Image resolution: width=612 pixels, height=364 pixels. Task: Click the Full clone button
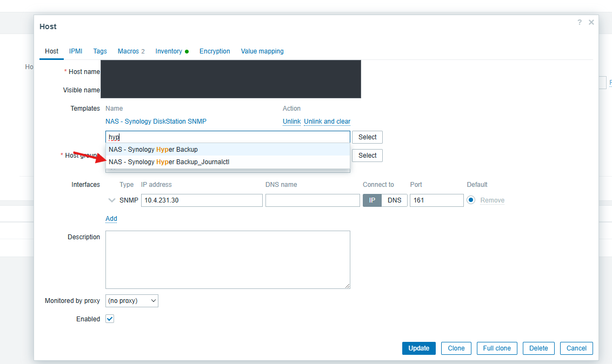click(497, 348)
